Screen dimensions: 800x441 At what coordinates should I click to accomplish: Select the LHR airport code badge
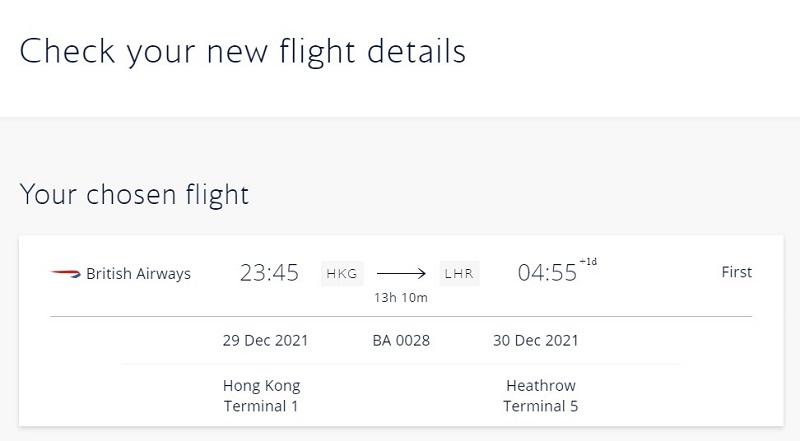point(459,274)
